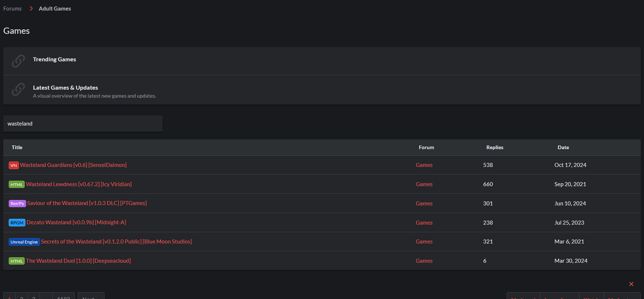The width and height of the screenshot is (644, 299).
Task: Click the reply count "321"
Action: tap(488, 241)
